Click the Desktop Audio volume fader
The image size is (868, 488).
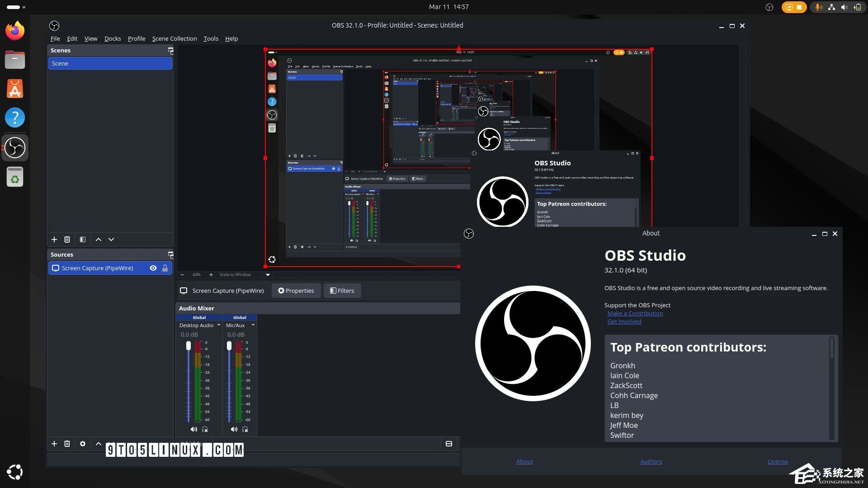(189, 346)
